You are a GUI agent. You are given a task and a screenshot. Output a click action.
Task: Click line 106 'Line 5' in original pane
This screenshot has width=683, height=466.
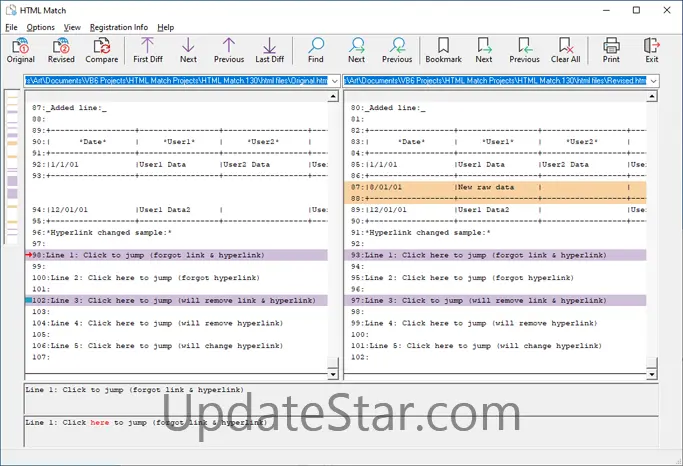click(157, 346)
